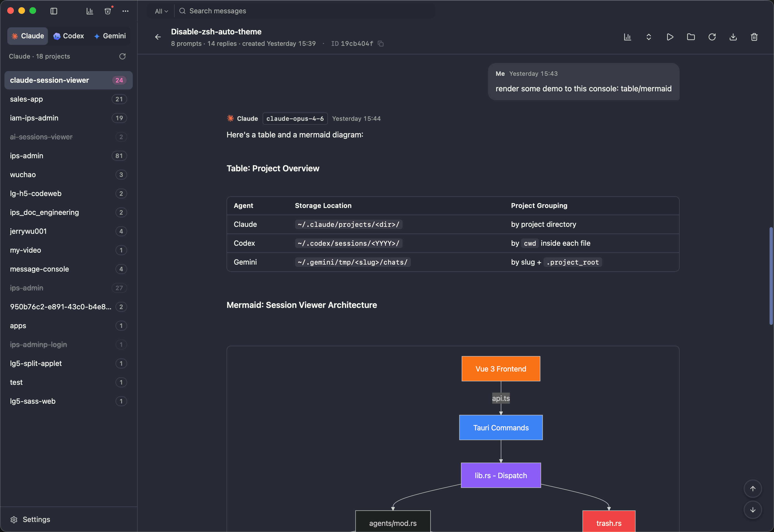Click the Storage Location column header
This screenshot has width=774, height=532.
(323, 206)
